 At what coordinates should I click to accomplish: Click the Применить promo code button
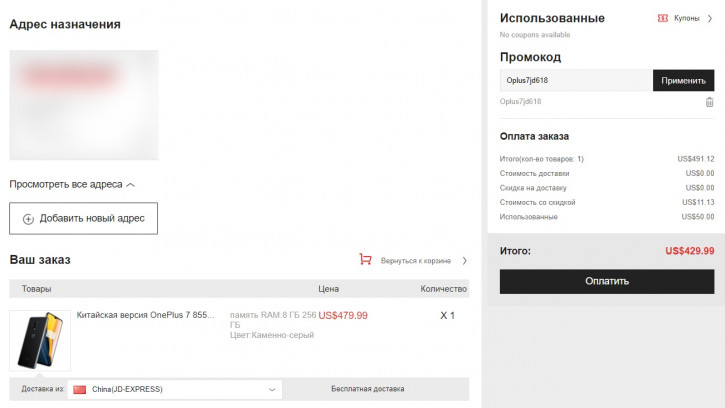click(683, 80)
